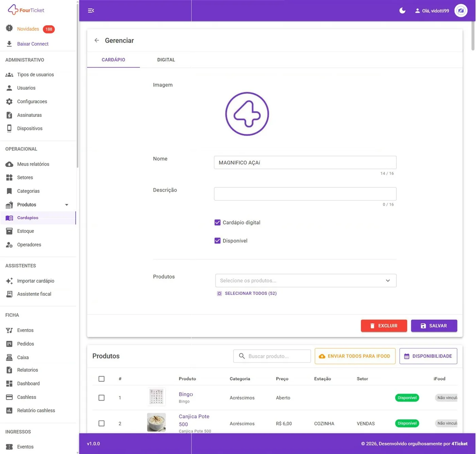Click the Novidades badge icon in sidebar

click(9, 29)
